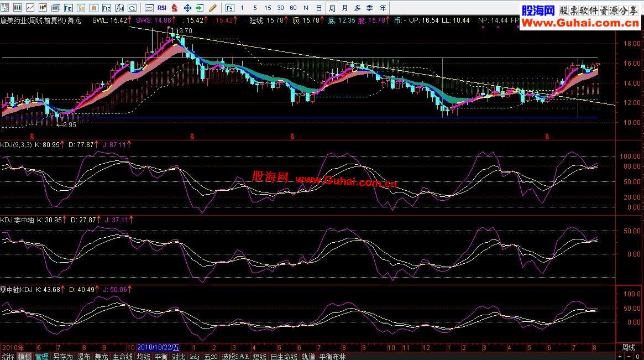The height and width of the screenshot is (360, 644).
Task: Click the F12 trading icon
Action: pos(106,7)
